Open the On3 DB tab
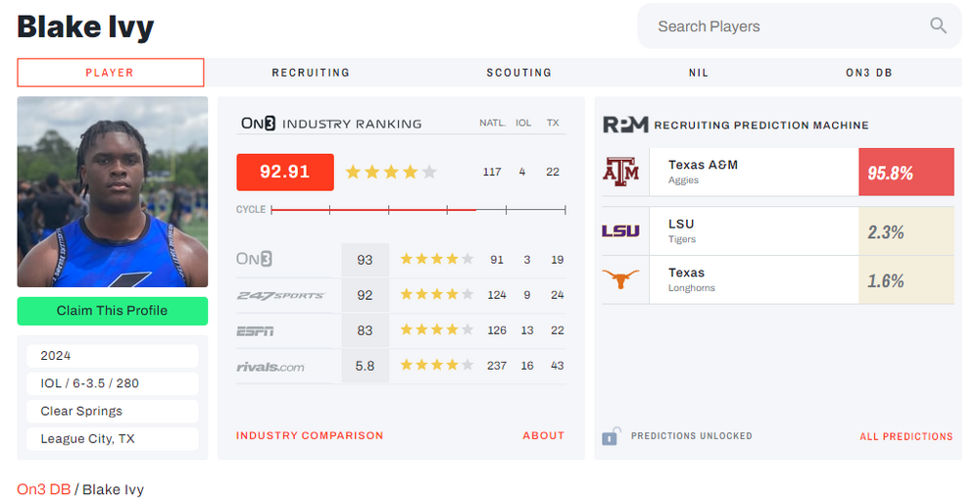Viewport: 980px width, 503px height. tap(869, 73)
